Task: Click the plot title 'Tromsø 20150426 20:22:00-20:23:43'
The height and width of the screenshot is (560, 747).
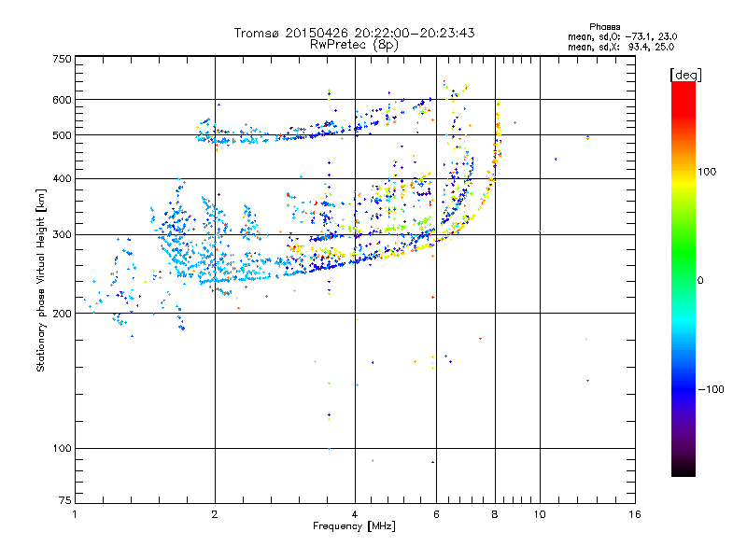Action: click(354, 33)
